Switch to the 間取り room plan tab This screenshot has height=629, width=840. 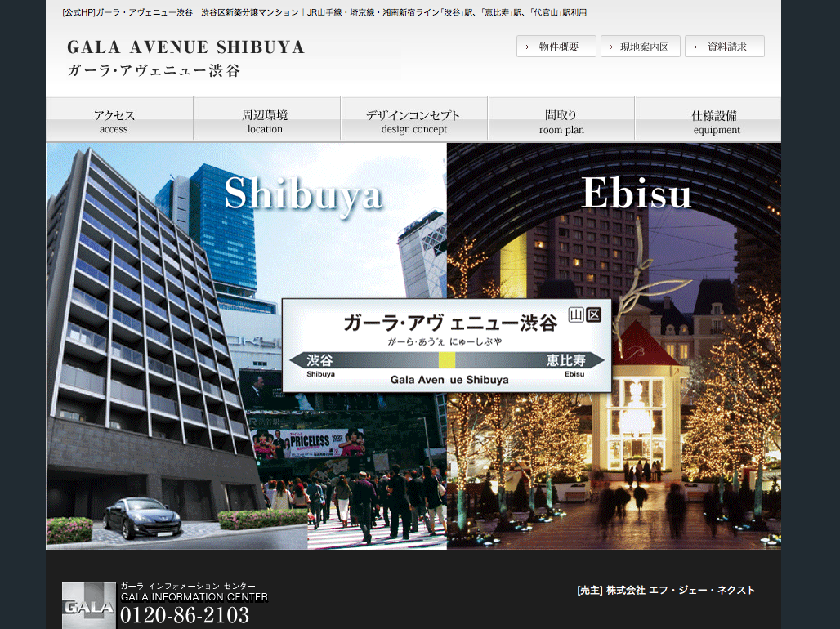tap(561, 119)
